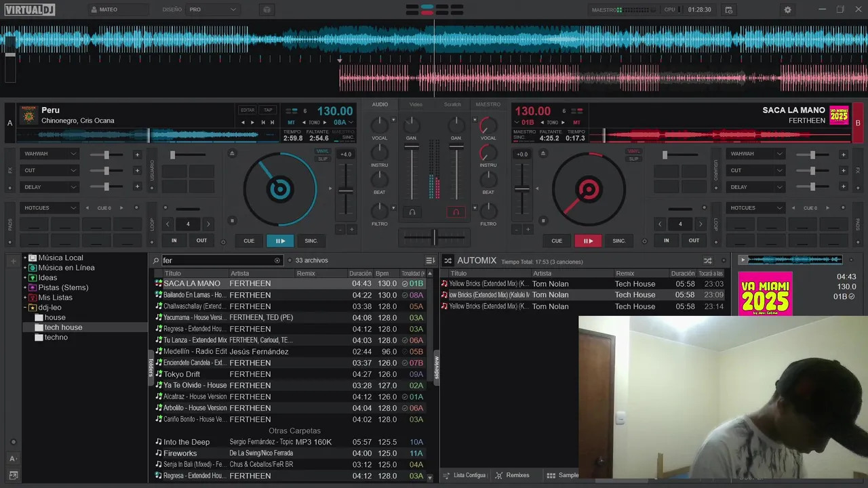This screenshot has height=488, width=868.
Task: Click the stop square button on deck A
Action: point(232,220)
